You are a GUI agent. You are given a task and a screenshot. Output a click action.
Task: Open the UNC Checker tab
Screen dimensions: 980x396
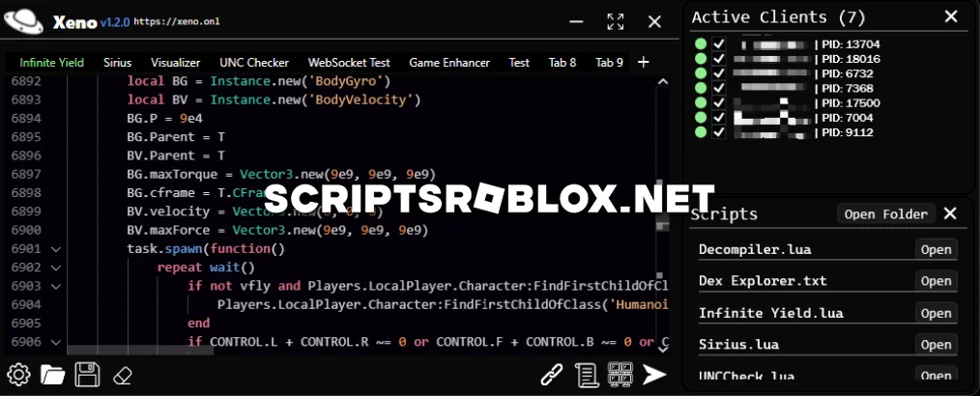pyautogui.click(x=254, y=63)
